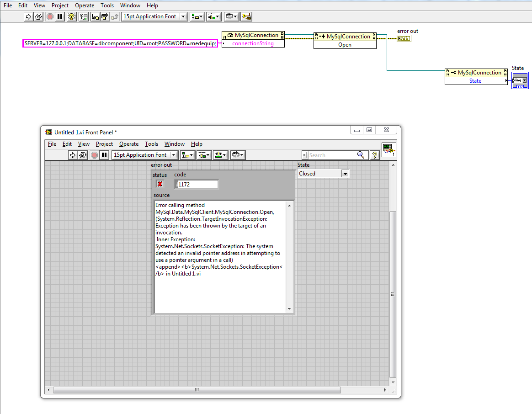Click Step Over icon in block diagram toolbar

[x=105, y=16]
